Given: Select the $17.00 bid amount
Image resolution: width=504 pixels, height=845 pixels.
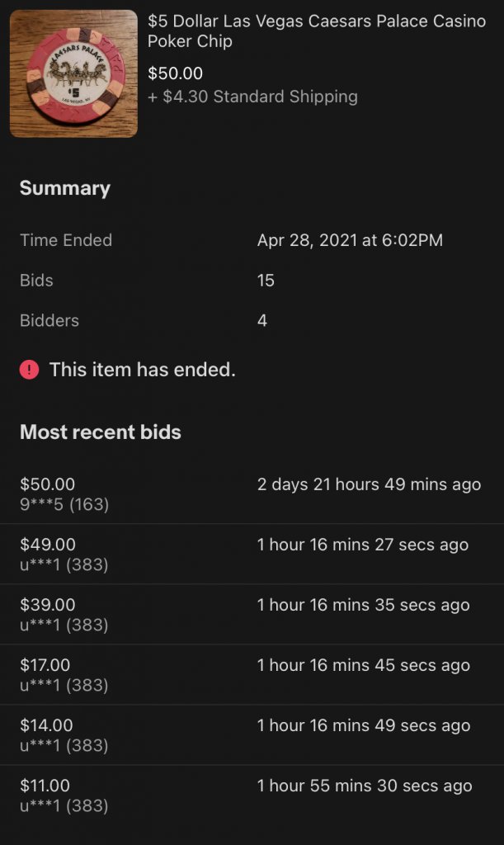Looking at the screenshot, I should [x=45, y=665].
